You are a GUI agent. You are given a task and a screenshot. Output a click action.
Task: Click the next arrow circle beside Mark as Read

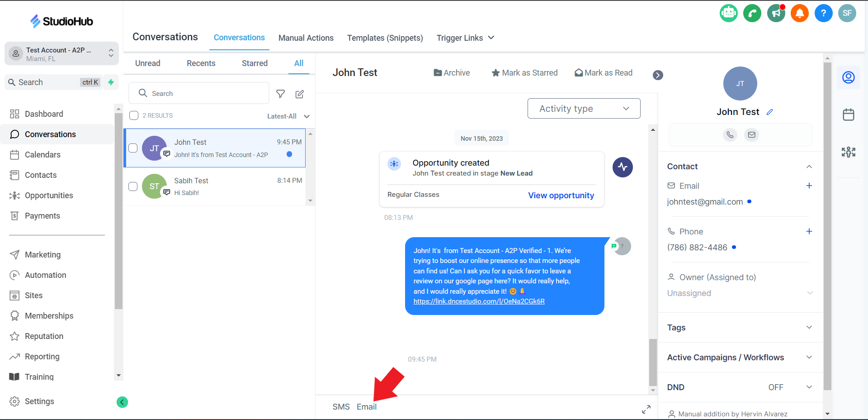coord(658,75)
